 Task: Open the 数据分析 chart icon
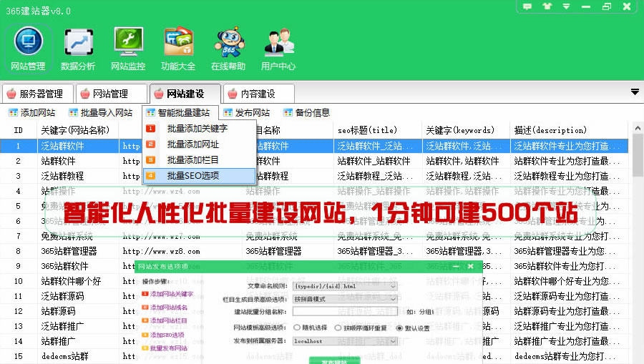(78, 49)
